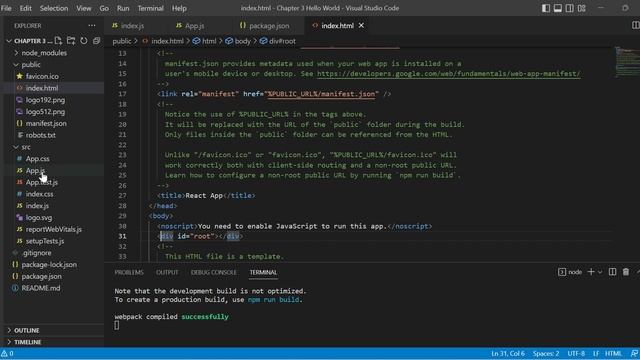Open launch profile dropdown next to plus
Image resolution: width=640 pixels, height=360 pixels.
pos(600,272)
